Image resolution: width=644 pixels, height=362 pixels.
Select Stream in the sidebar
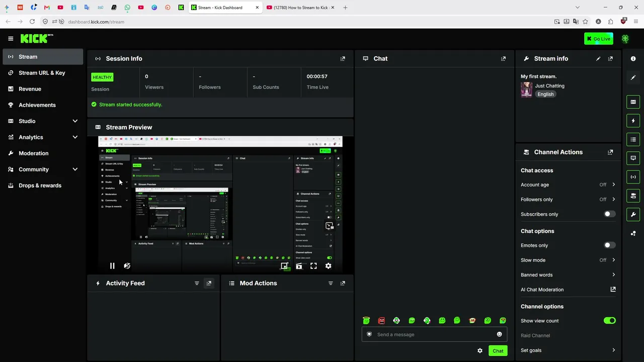pyautogui.click(x=43, y=57)
